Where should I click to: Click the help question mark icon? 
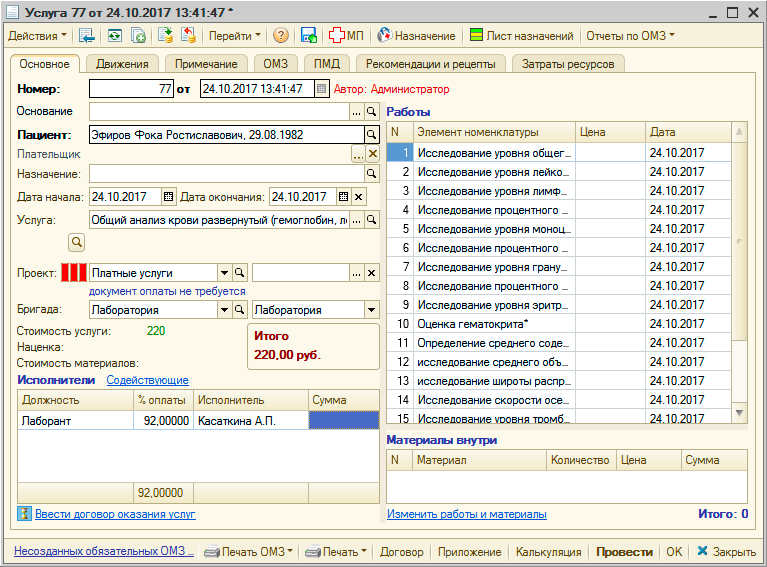click(x=281, y=36)
